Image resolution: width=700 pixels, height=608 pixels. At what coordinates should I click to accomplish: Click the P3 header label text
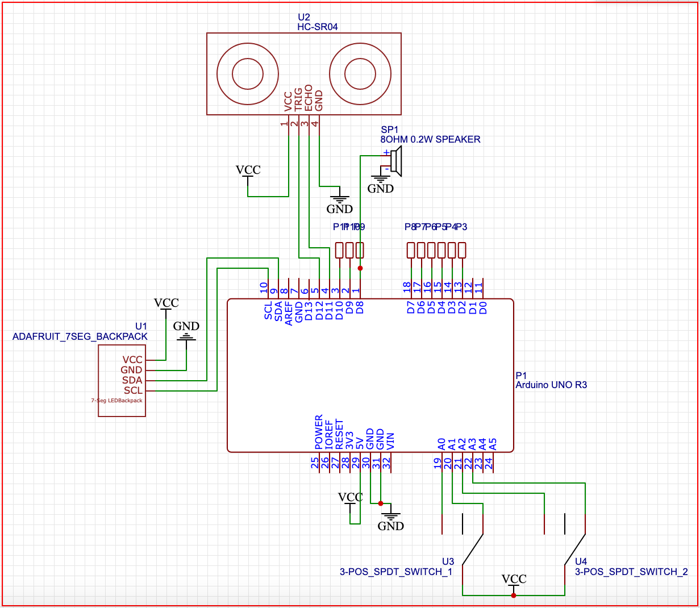tap(461, 227)
